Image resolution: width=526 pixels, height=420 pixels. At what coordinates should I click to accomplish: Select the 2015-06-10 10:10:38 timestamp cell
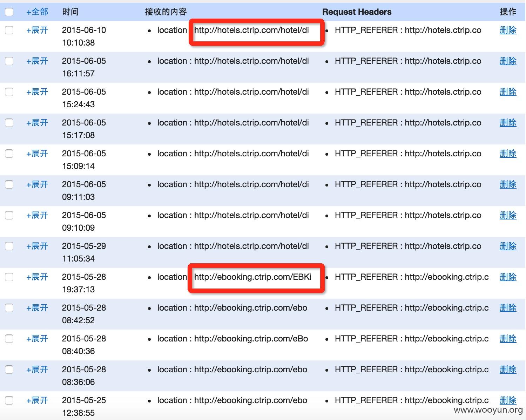click(x=84, y=36)
